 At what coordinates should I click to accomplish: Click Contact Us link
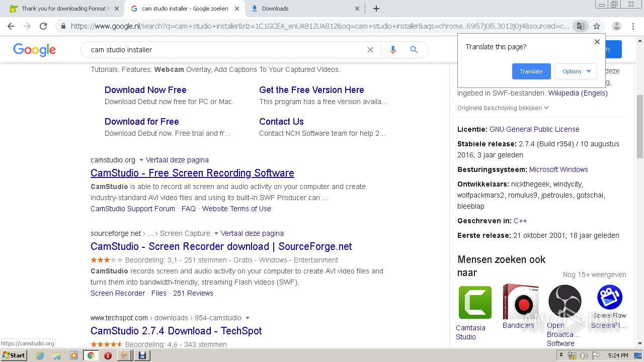(281, 122)
